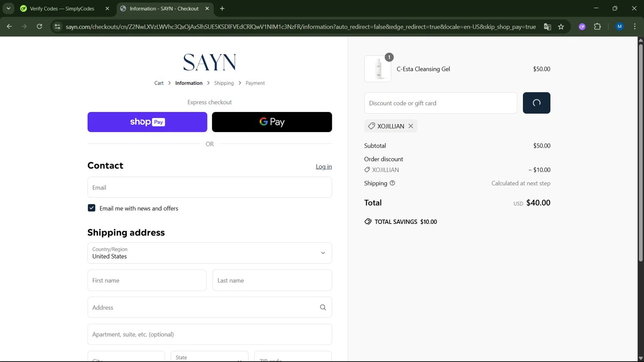Click the URL address bar
644x362 pixels.
pyautogui.click(x=301, y=27)
